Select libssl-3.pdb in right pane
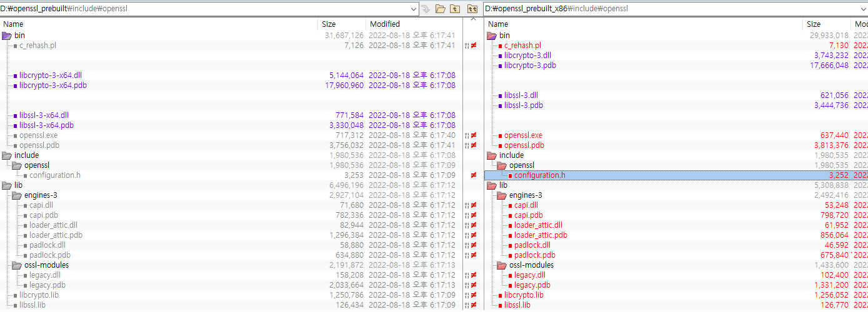Screen dimensions: 868x312 point(524,105)
